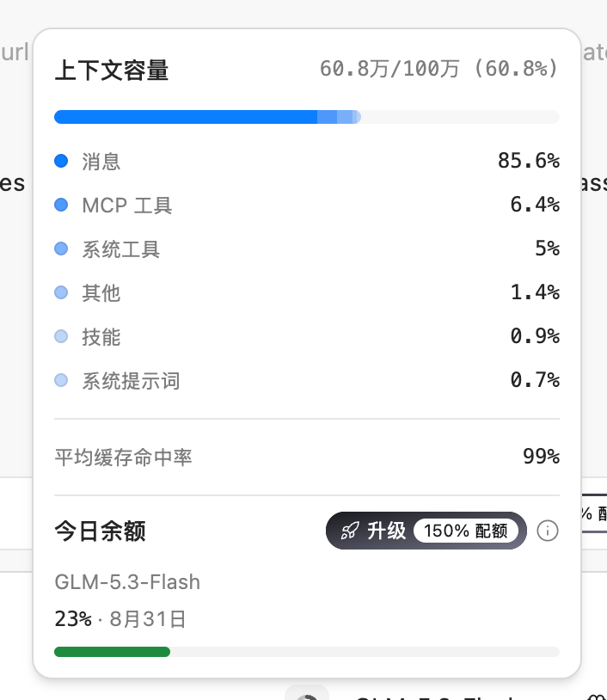This screenshot has height=700, width=607.
Task: Click the 其他 legend dot
Action: (61, 292)
